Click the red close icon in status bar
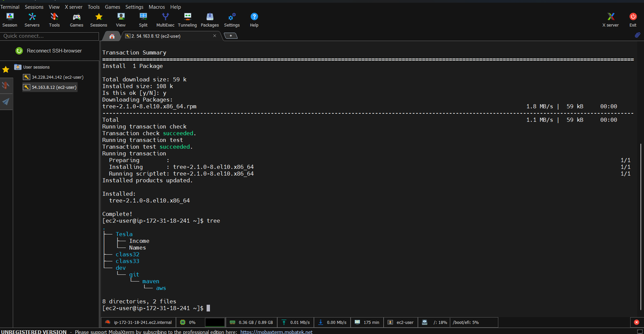 [x=636, y=322]
